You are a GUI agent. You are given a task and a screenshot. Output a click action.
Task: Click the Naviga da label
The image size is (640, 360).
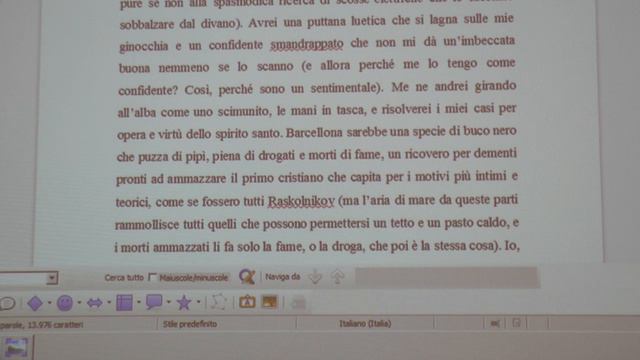(282, 277)
